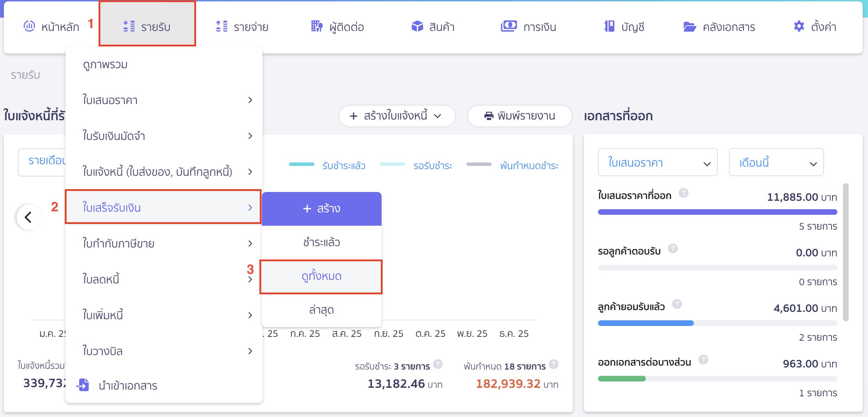Click the chart previous arrow button

pos(29,217)
